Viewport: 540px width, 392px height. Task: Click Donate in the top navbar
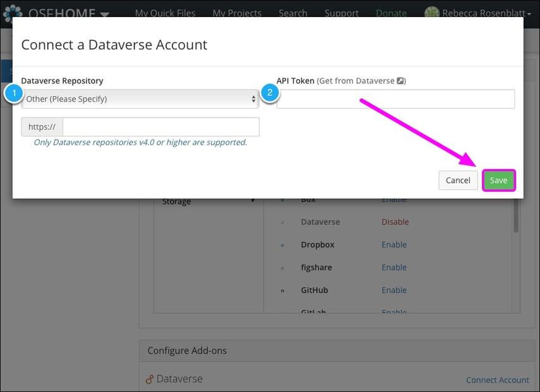tap(391, 13)
